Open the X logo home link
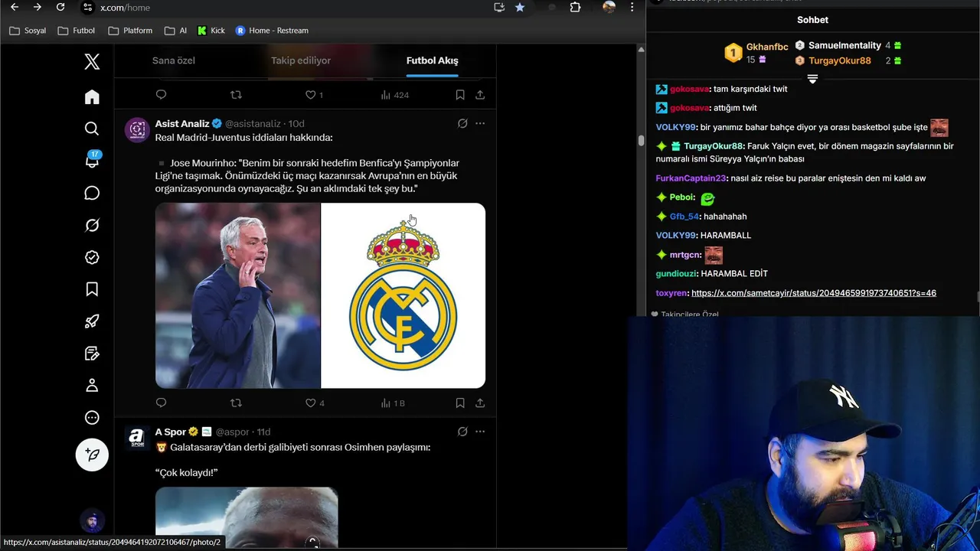This screenshot has width=980, height=551. (x=92, y=62)
